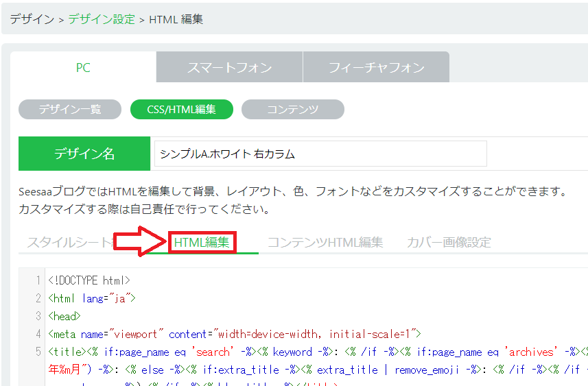Open the デザイン設定 breadcrumb link
This screenshot has height=386, width=588.
point(102,19)
